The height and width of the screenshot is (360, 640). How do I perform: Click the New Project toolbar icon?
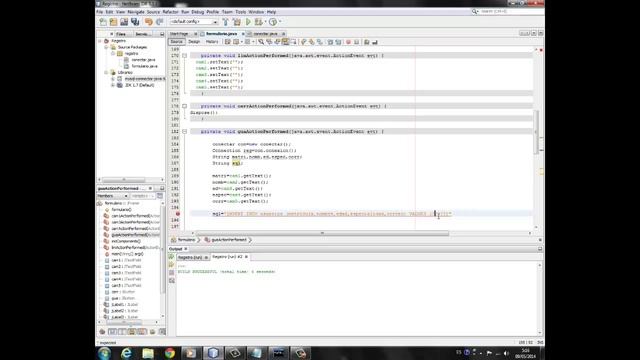(113, 22)
